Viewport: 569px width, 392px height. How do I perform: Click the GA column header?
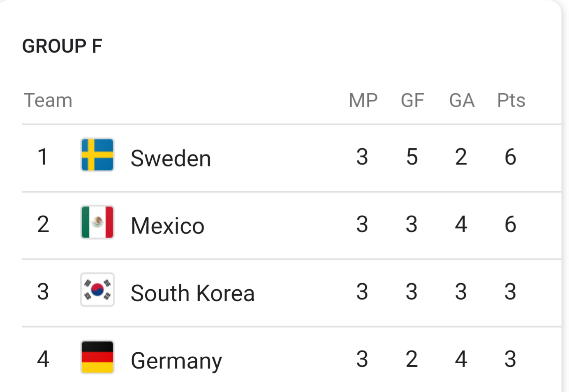tap(462, 100)
